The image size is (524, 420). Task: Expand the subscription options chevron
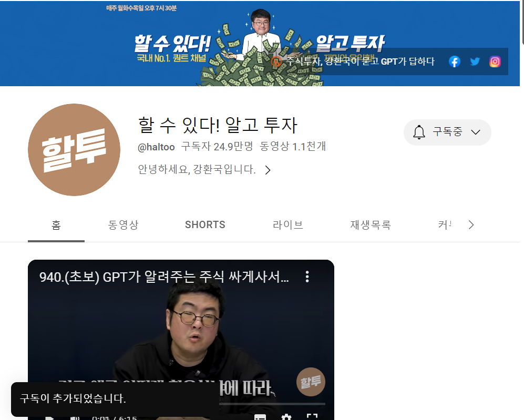tap(476, 132)
